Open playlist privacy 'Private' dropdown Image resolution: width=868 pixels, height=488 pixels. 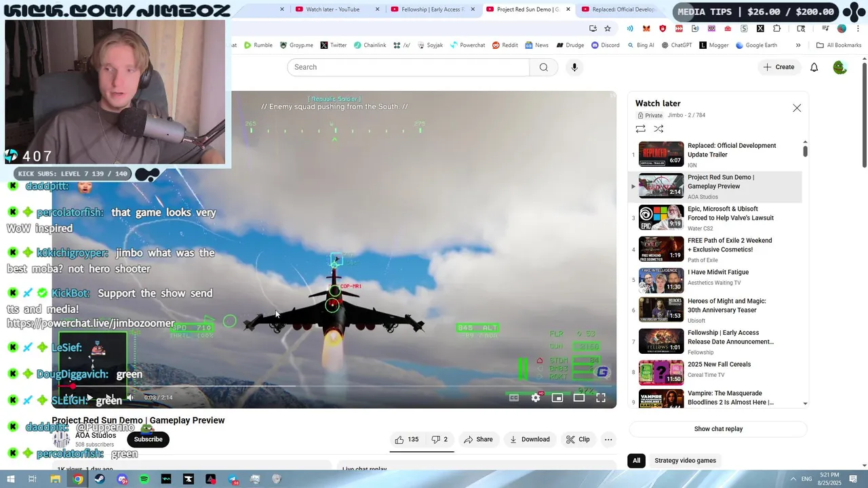650,115
